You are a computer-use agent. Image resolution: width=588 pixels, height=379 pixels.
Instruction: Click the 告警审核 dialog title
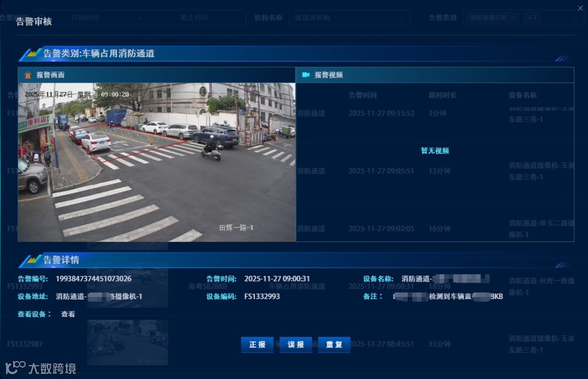(x=34, y=22)
